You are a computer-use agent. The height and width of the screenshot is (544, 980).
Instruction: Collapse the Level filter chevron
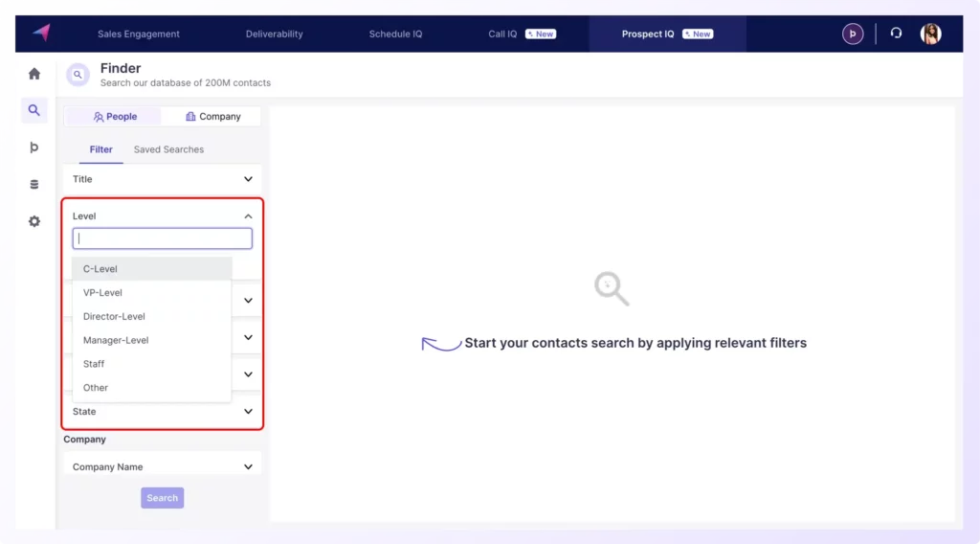pos(248,216)
